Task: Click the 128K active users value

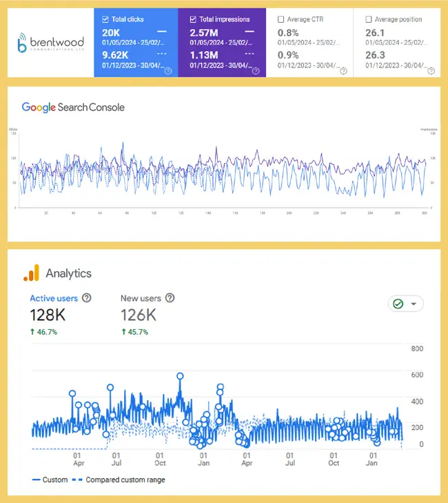Action: pos(48,315)
